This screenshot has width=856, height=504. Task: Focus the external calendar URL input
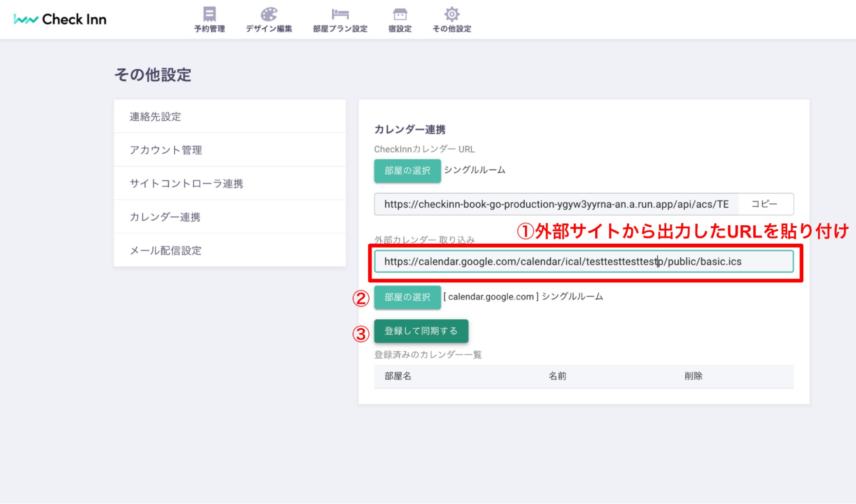[583, 262]
